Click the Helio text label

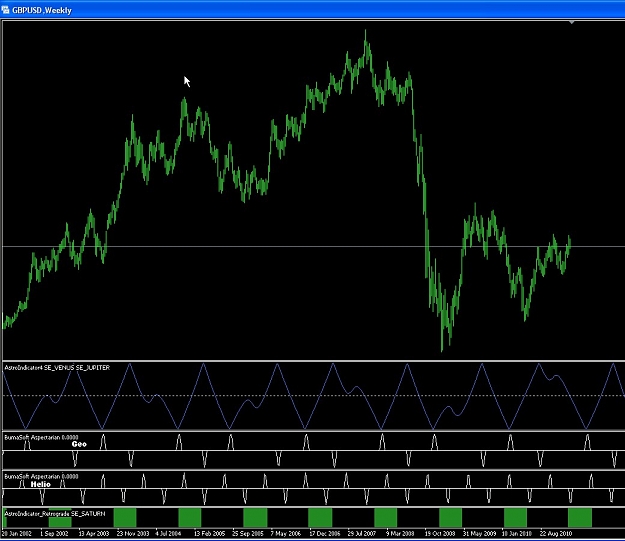pos(41,484)
